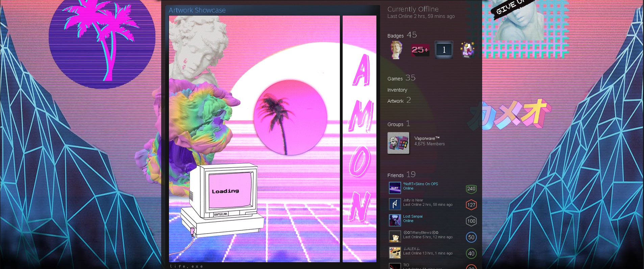Click the 'Currently Offline' status text
Viewport: 644px width, 269px height.
pos(413,9)
